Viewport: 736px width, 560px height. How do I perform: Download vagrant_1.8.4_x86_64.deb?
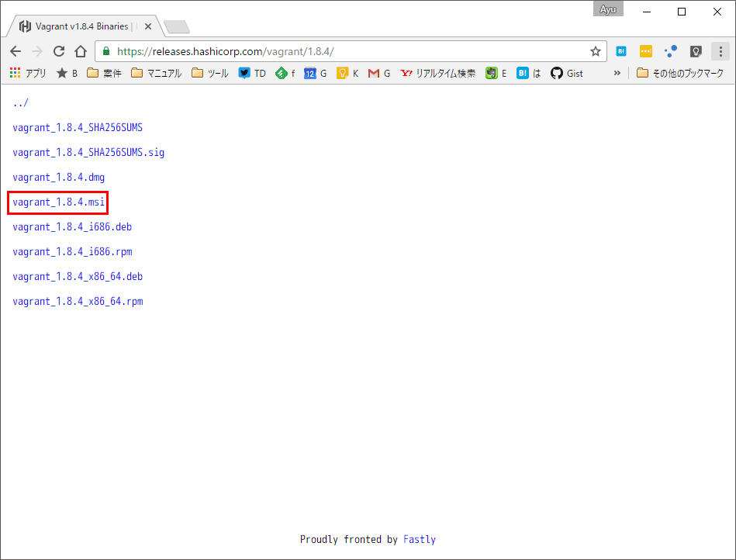(78, 277)
